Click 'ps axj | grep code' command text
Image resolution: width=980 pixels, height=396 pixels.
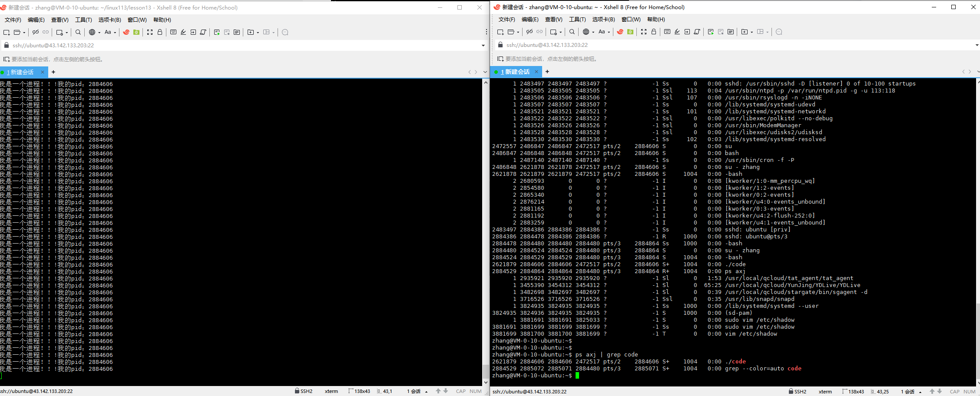tap(607, 355)
